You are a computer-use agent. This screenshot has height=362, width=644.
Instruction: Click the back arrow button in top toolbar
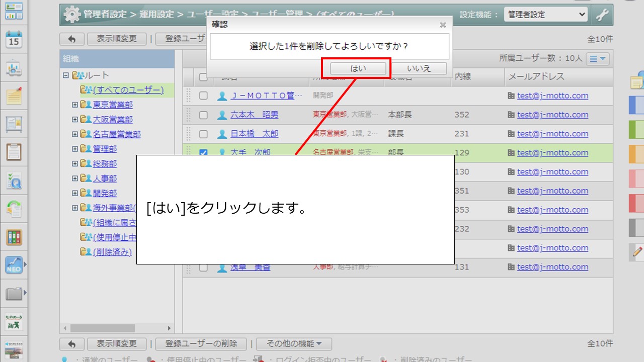point(72,39)
